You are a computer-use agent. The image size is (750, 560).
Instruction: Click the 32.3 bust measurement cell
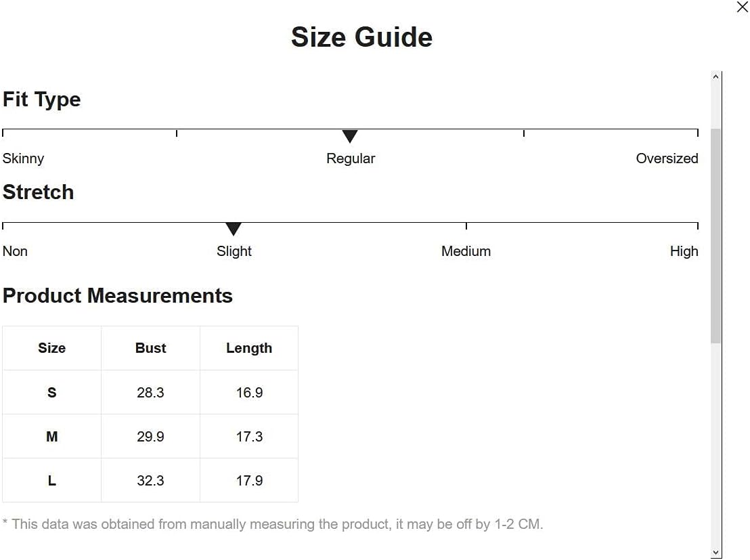tap(150, 481)
